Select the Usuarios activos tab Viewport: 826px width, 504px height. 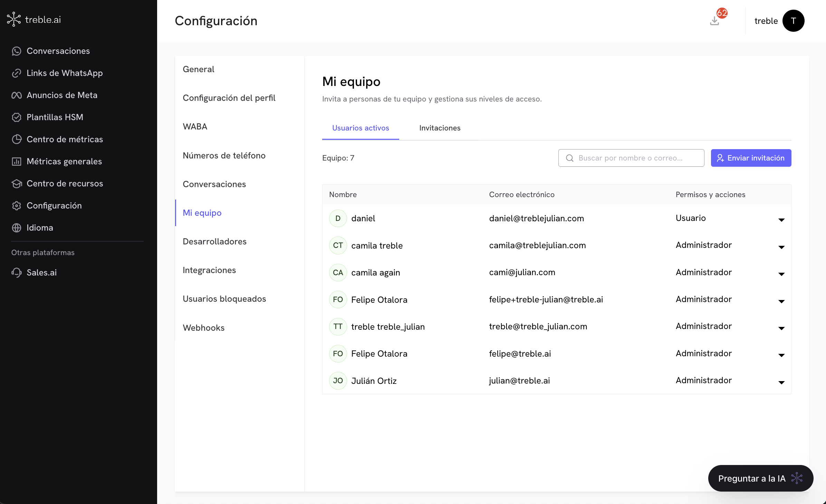(x=361, y=128)
